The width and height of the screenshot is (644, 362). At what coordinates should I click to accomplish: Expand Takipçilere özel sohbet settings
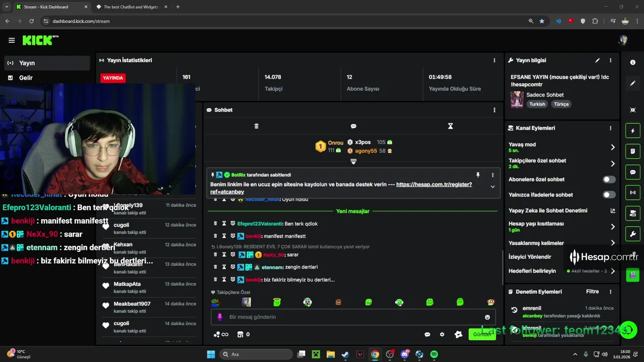[x=612, y=163]
